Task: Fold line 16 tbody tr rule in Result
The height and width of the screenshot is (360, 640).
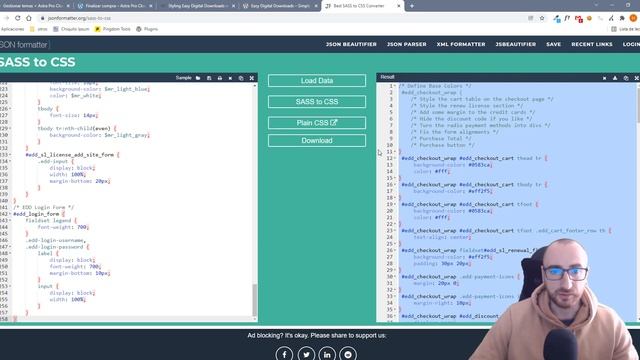Action: 395,184
